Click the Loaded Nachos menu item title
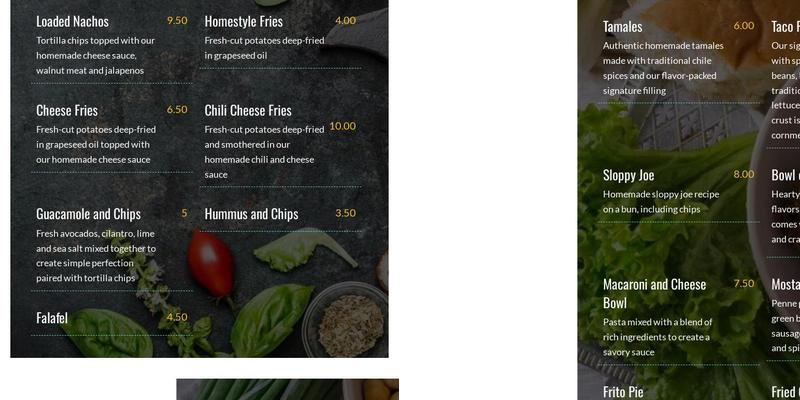The width and height of the screenshot is (800, 400). click(x=72, y=21)
